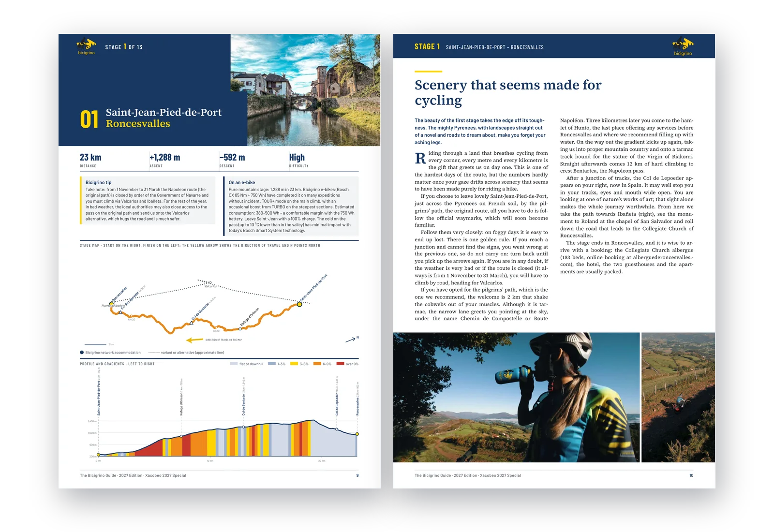Open the photo of the cyclist drinking
This screenshot has width=774, height=532.
pos(516,397)
